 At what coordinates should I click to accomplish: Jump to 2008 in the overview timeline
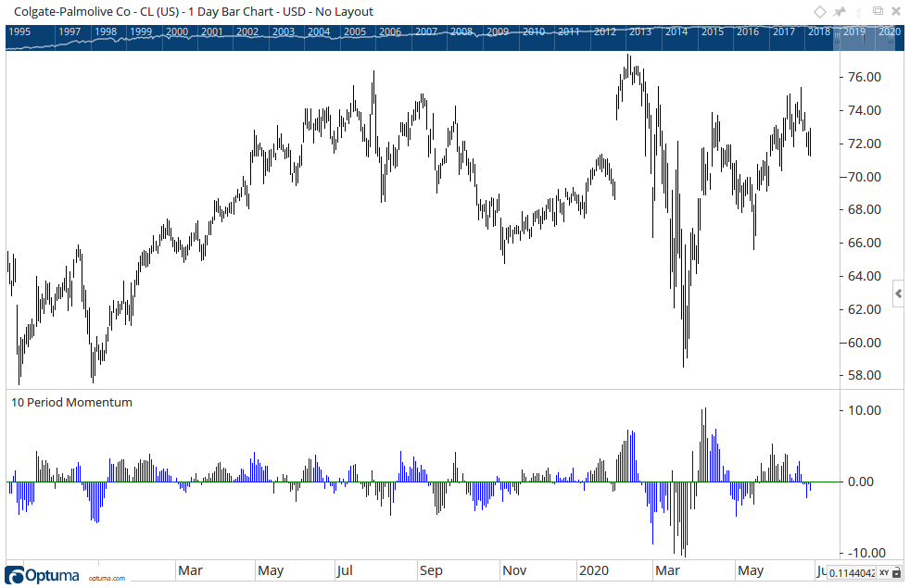pyautogui.click(x=461, y=31)
